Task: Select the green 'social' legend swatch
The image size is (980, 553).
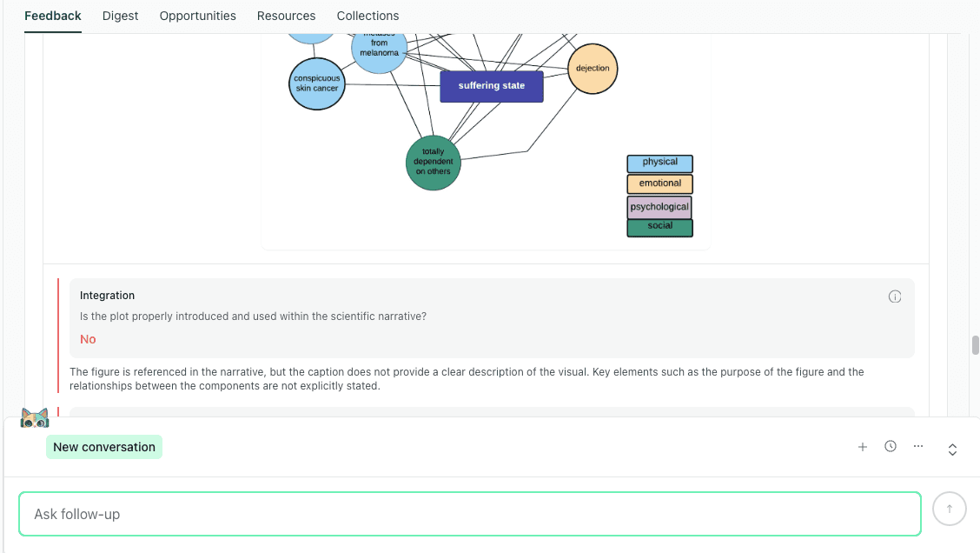Action: [659, 227]
